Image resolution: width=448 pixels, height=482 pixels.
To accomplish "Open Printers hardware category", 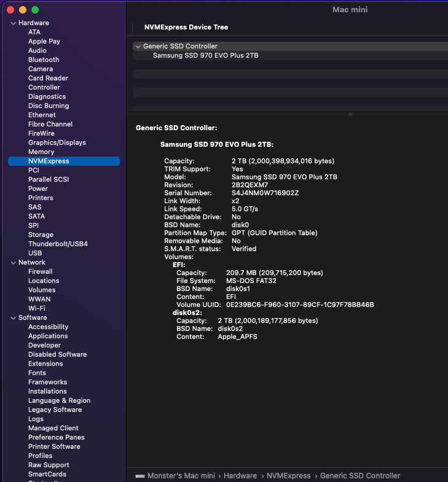I will [41, 198].
